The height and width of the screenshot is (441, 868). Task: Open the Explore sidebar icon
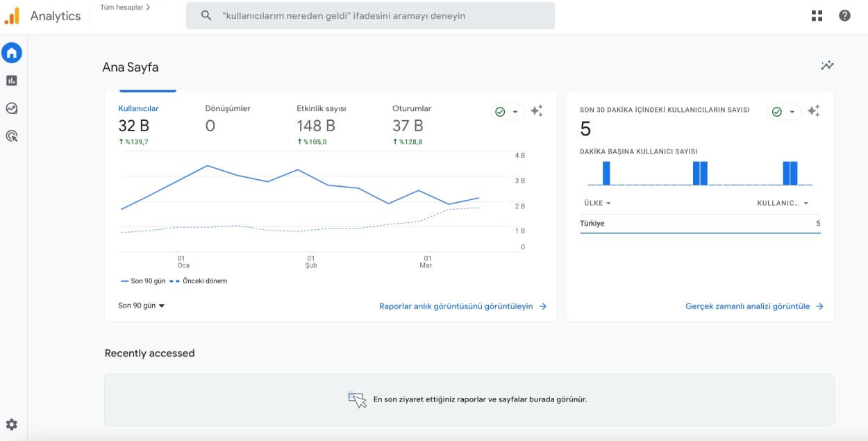click(12, 108)
